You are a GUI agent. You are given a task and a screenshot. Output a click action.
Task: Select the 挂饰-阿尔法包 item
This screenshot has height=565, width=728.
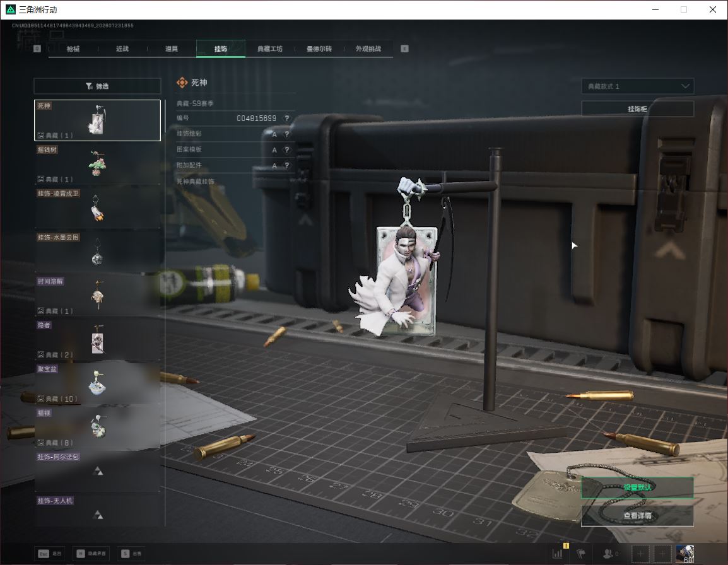pyautogui.click(x=98, y=471)
